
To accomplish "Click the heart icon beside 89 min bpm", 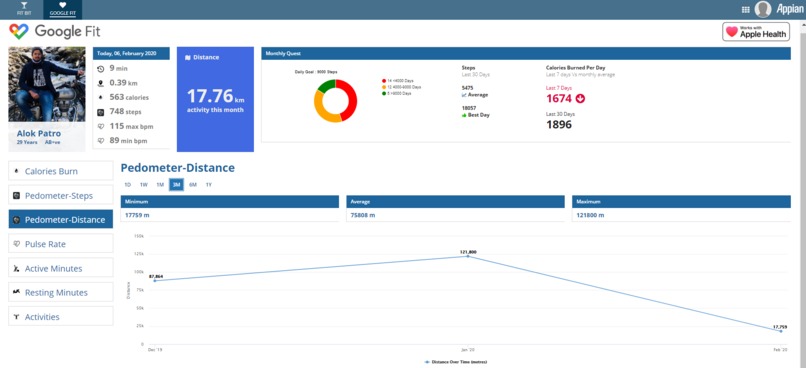I will coord(101,140).
